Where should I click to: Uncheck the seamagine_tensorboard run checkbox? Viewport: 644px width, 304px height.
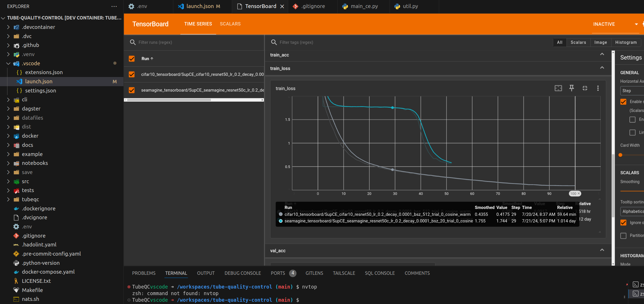(x=132, y=90)
